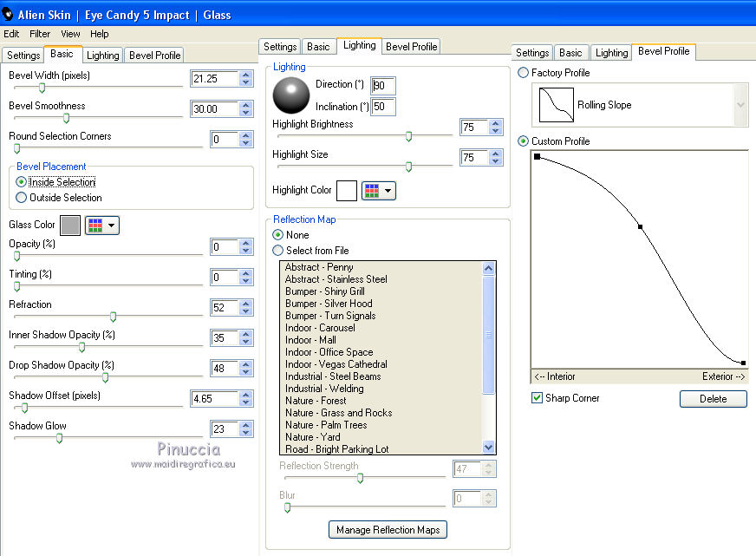Open the Glass Color palette grid icon

pos(95,226)
